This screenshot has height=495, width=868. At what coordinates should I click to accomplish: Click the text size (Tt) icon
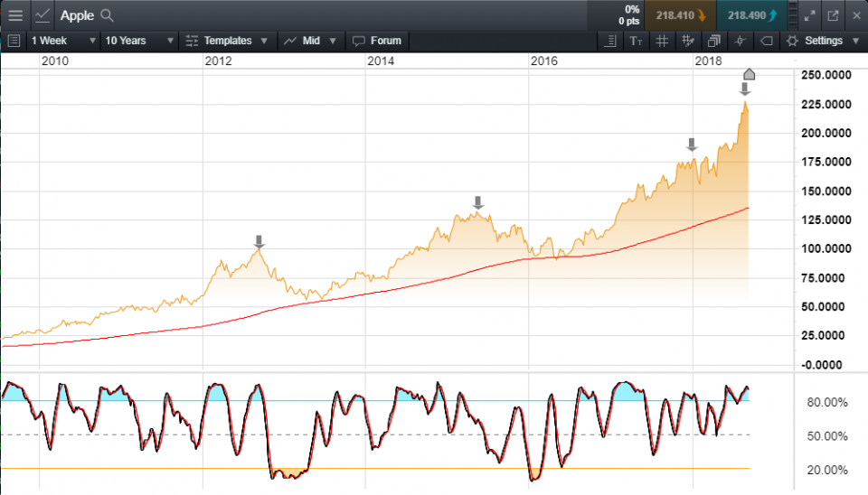(x=636, y=41)
